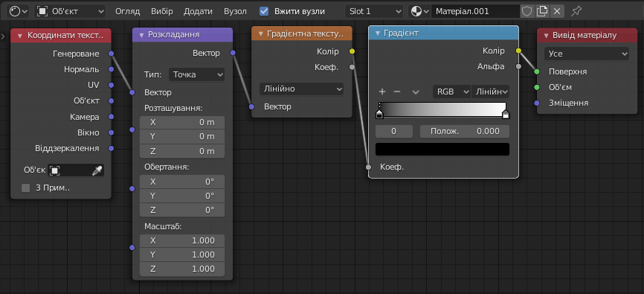Click the Альфа output socket on Градієнт node
This screenshot has width=644, height=294.
click(x=518, y=66)
